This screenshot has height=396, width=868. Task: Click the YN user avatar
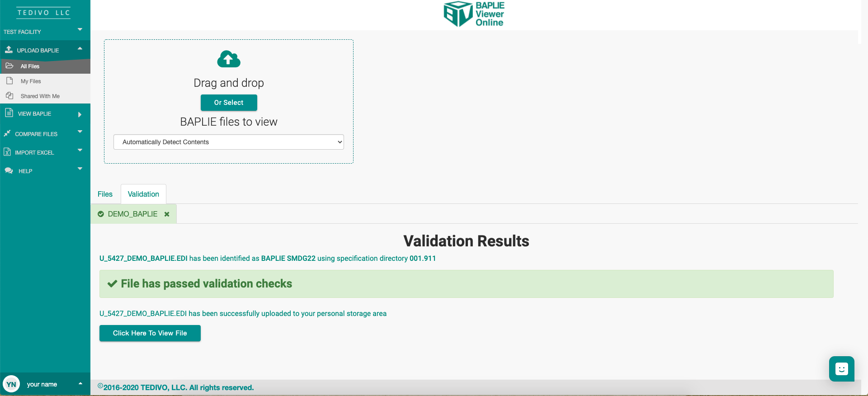pos(11,384)
